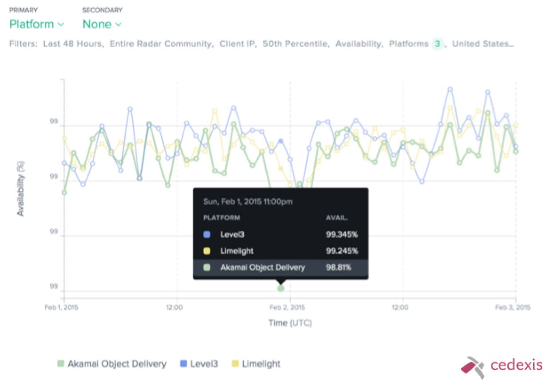
Task: Click the Last 48 Hours filter
Action: click(x=73, y=44)
